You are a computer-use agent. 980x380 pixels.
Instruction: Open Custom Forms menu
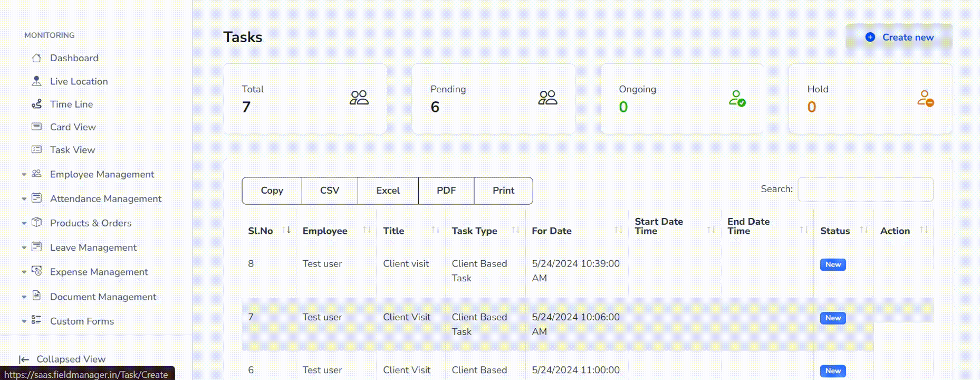(82, 321)
